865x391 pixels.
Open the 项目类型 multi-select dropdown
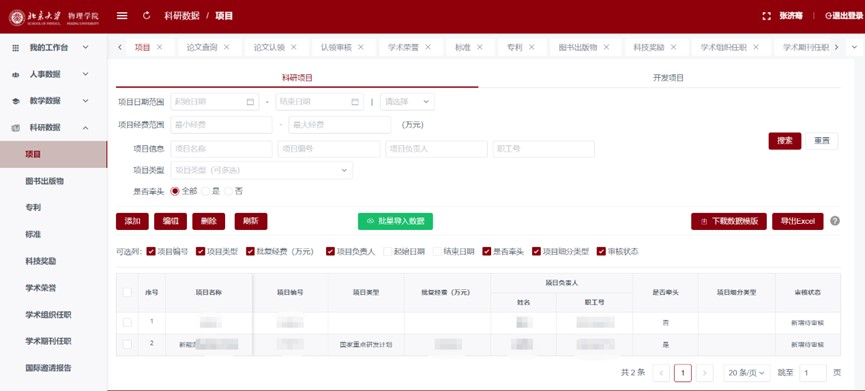click(x=262, y=170)
